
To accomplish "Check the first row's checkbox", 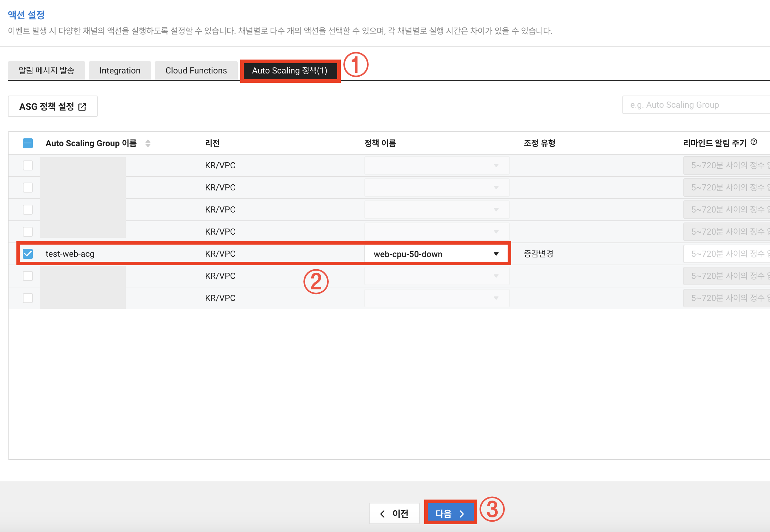I will pos(28,165).
